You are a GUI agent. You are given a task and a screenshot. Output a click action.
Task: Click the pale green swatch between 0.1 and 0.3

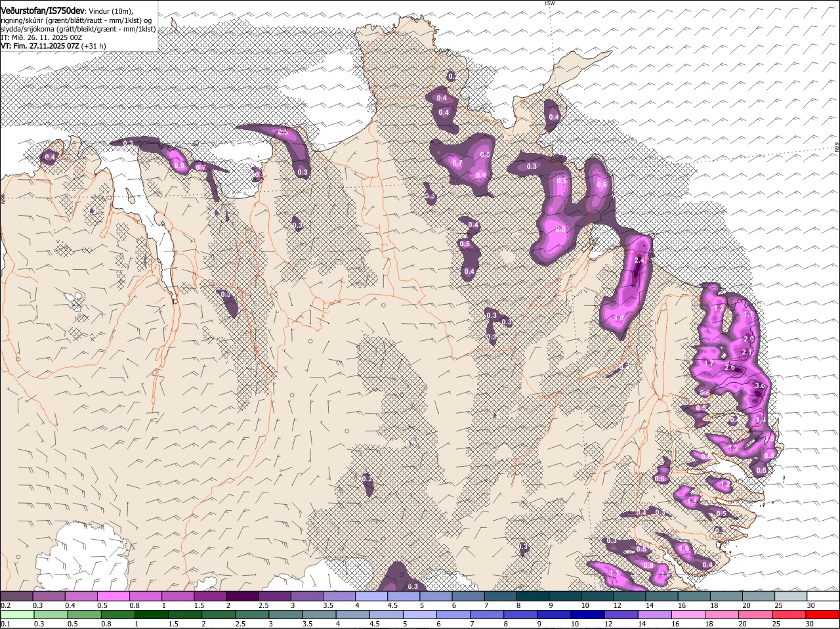tap(18, 615)
